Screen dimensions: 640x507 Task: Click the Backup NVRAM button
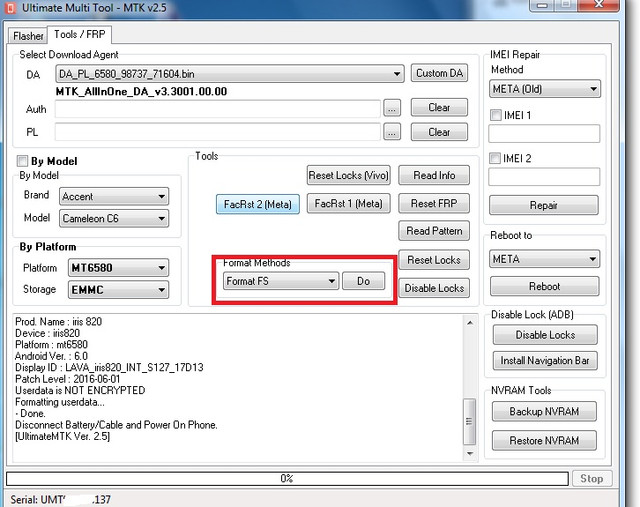coord(544,411)
